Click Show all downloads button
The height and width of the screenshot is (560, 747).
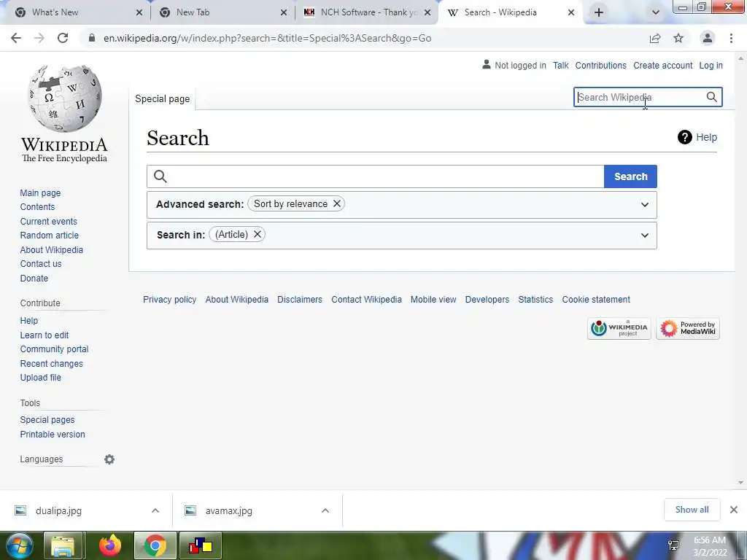point(692,510)
